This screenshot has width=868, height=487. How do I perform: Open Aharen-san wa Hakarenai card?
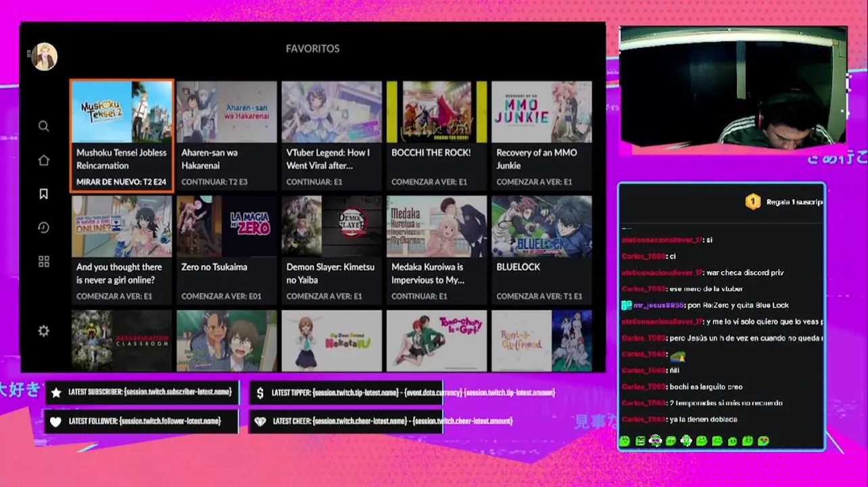tap(226, 135)
